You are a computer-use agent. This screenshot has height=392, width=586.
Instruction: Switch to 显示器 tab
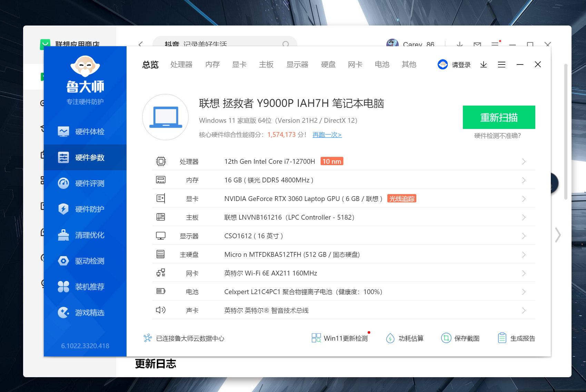click(x=297, y=64)
